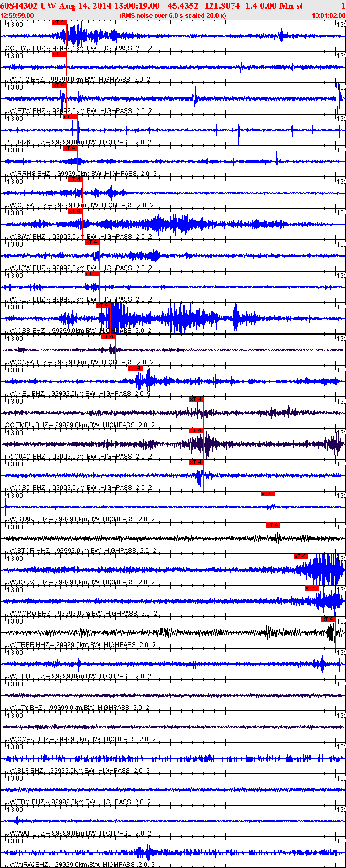Click the red pick flag on UW.JORV trace
Image resolution: width=346 pixels, height=868 pixels.
pyautogui.click(x=301, y=557)
